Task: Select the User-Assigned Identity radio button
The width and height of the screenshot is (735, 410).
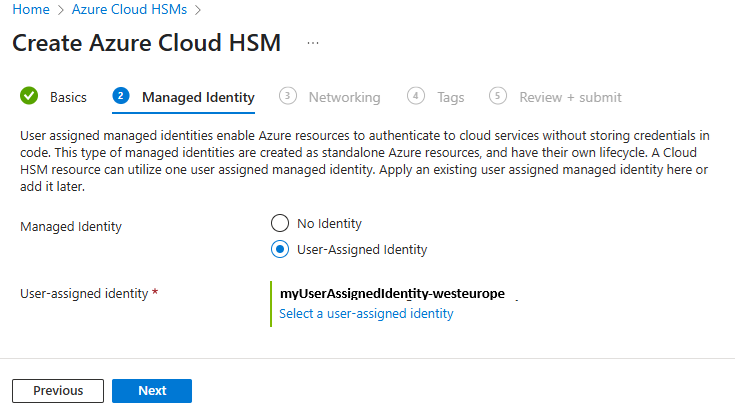Action: tap(280, 249)
